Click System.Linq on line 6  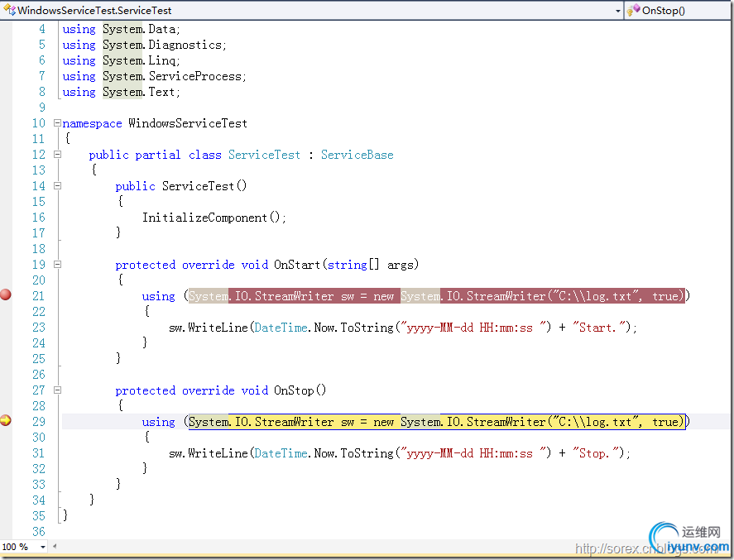[x=139, y=60]
